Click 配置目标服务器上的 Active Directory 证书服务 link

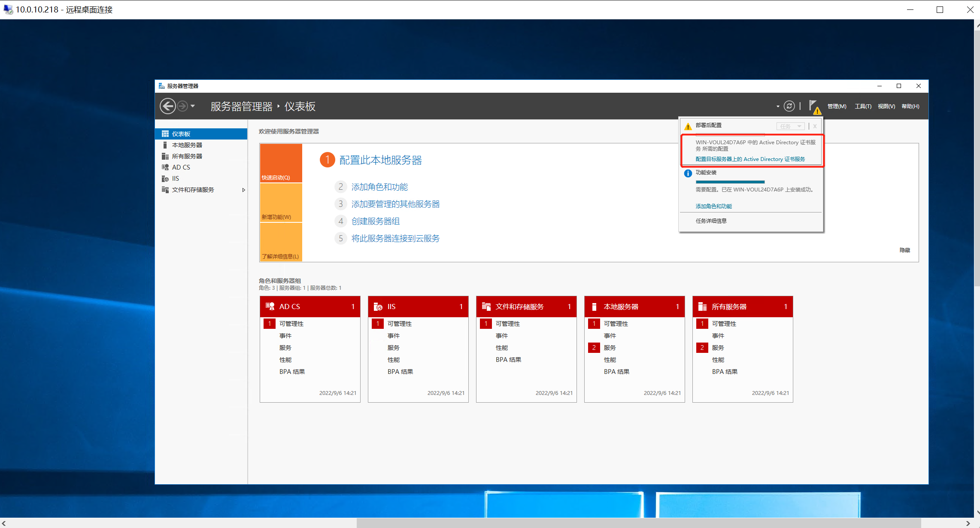(x=750, y=159)
